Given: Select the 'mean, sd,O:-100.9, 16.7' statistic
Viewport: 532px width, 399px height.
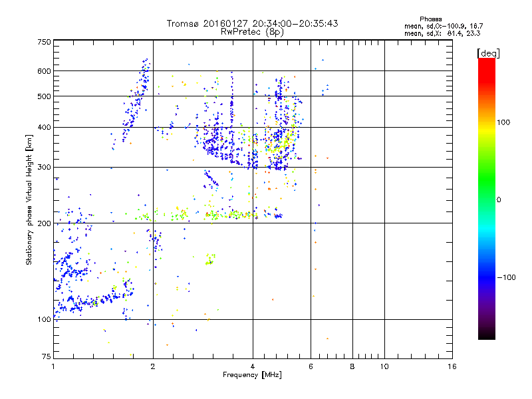Looking at the screenshot, I should [x=444, y=26].
